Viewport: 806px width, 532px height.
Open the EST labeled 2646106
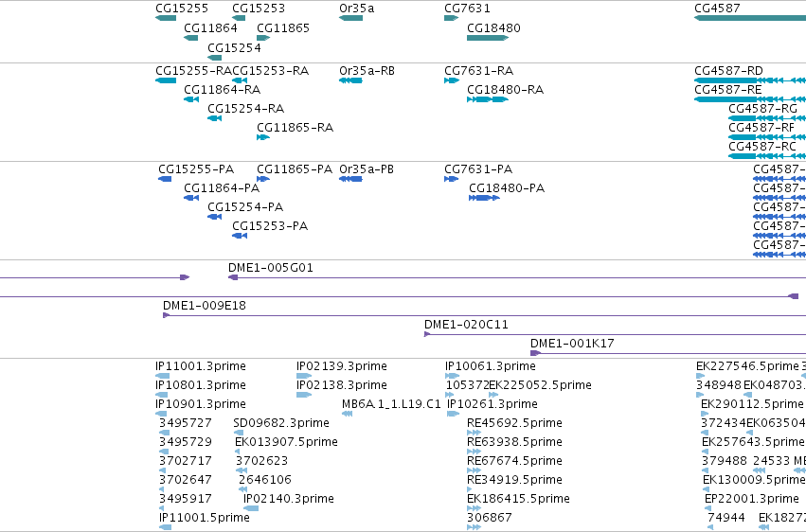(265, 480)
